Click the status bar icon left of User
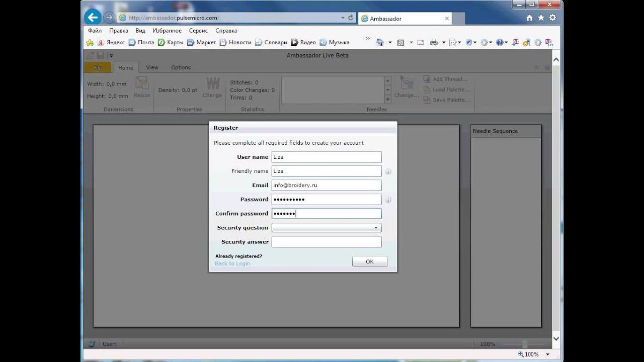The height and width of the screenshot is (362, 644). pos(92,344)
